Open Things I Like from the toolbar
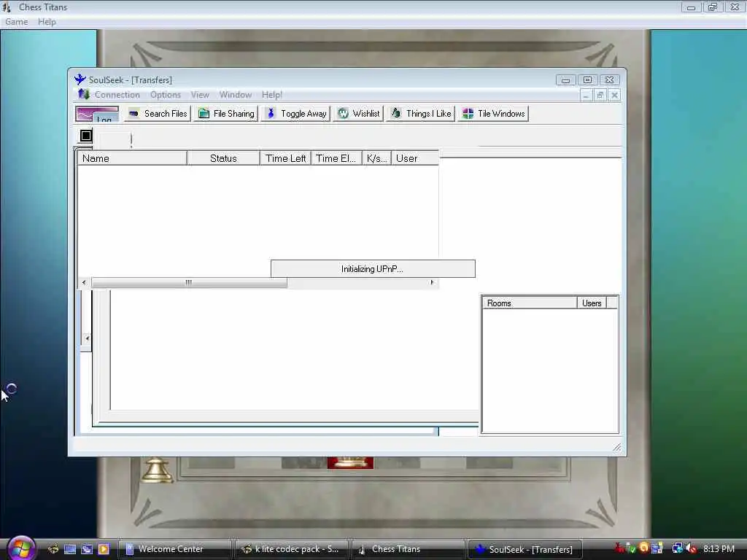The width and height of the screenshot is (747, 560). click(421, 114)
